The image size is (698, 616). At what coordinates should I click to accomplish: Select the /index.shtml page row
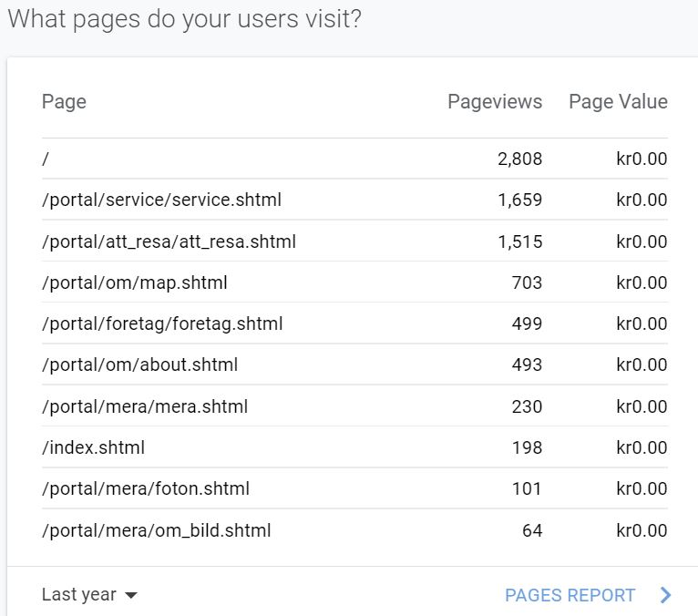(354, 447)
